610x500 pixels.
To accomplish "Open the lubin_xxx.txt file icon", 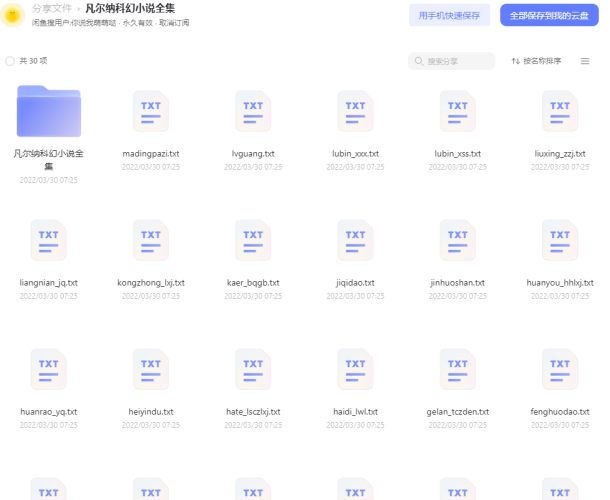I will pyautogui.click(x=355, y=111).
